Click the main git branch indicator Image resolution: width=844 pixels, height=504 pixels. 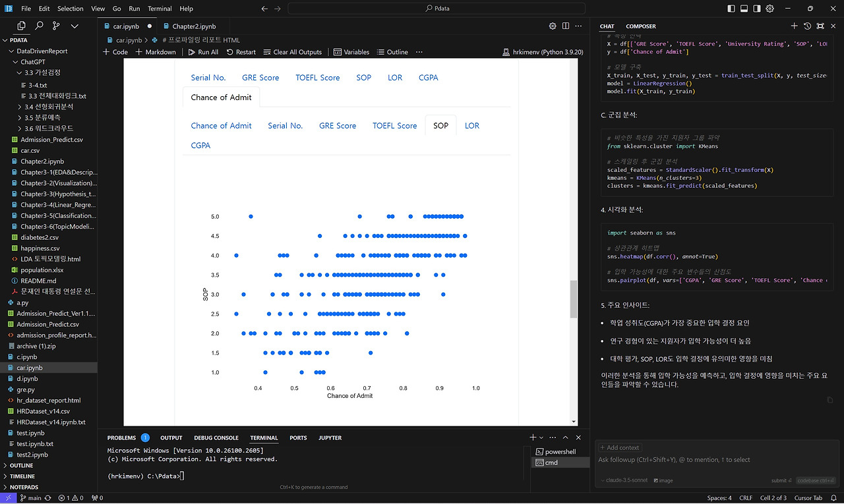click(31, 498)
